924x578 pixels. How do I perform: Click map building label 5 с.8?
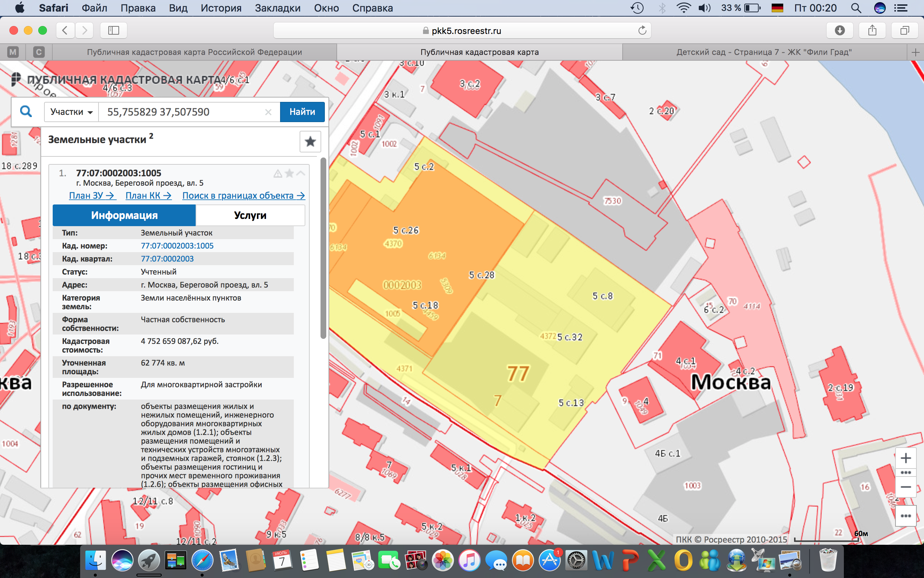[602, 296]
